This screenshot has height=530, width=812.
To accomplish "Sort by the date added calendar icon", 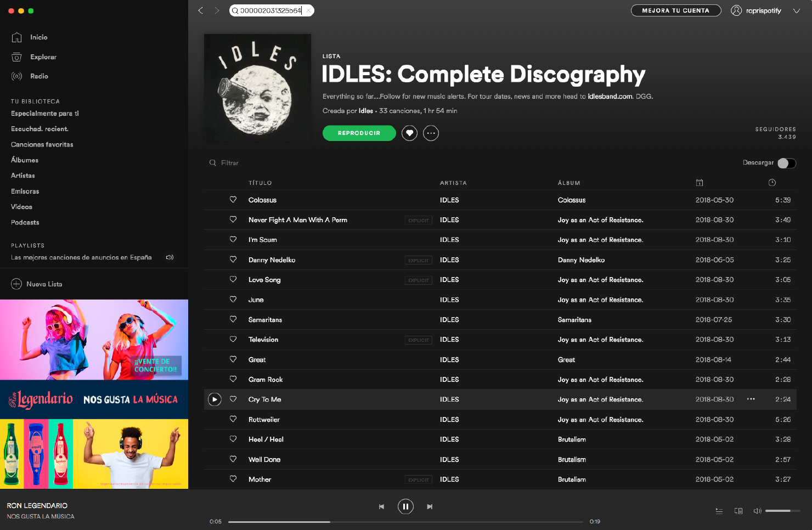I will click(700, 183).
